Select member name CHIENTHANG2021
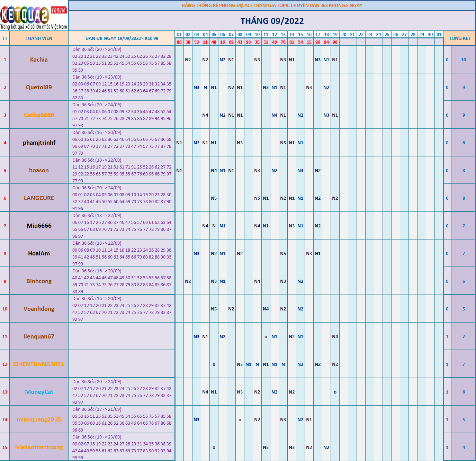The width and height of the screenshot is (476, 461). [39, 364]
